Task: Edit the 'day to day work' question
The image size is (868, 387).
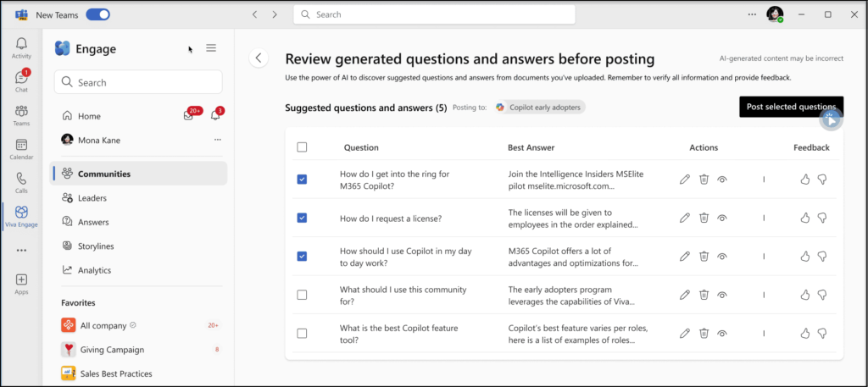Action: coord(685,256)
